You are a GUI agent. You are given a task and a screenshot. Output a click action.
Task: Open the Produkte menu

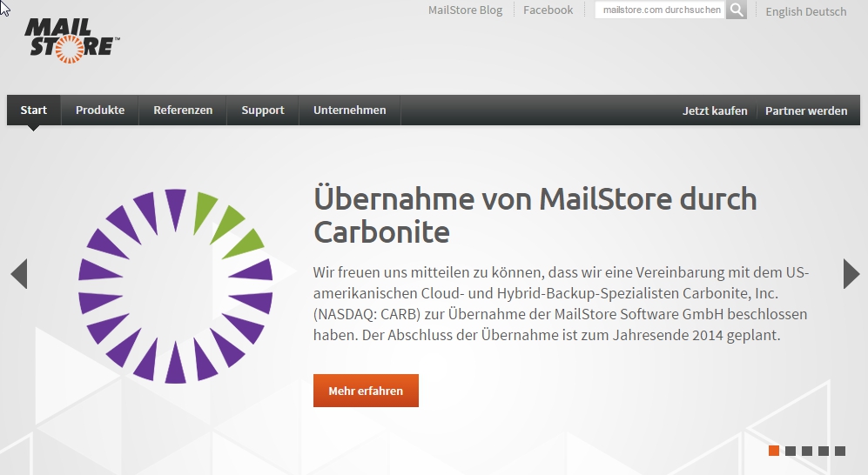point(100,110)
